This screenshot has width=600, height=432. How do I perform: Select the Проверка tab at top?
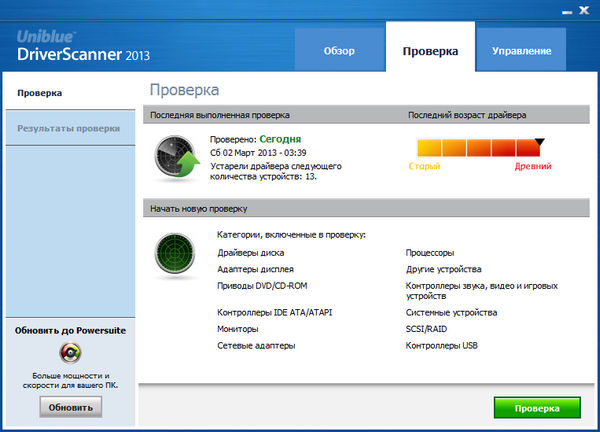pyautogui.click(x=430, y=50)
